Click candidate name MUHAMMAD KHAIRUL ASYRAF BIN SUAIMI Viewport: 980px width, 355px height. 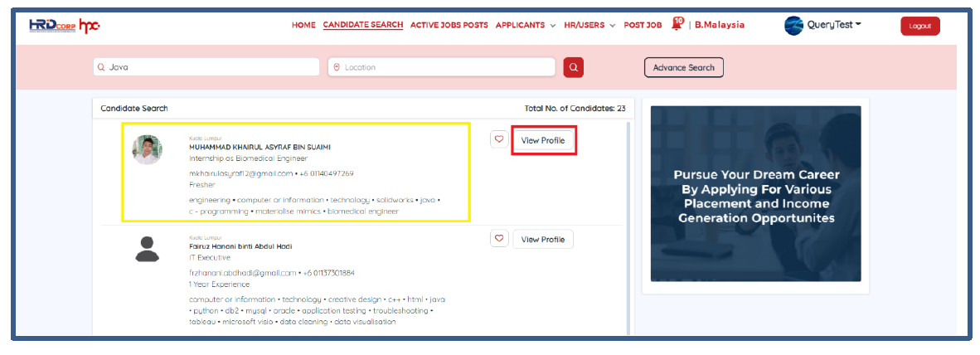[260, 147]
